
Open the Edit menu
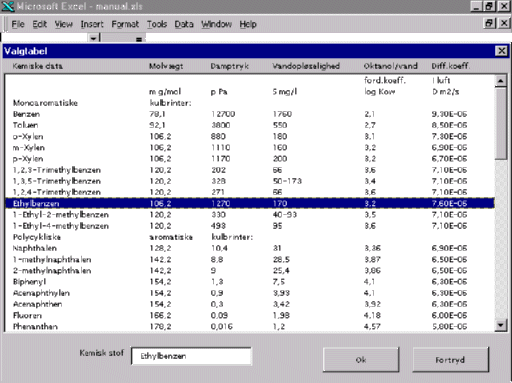39,24
